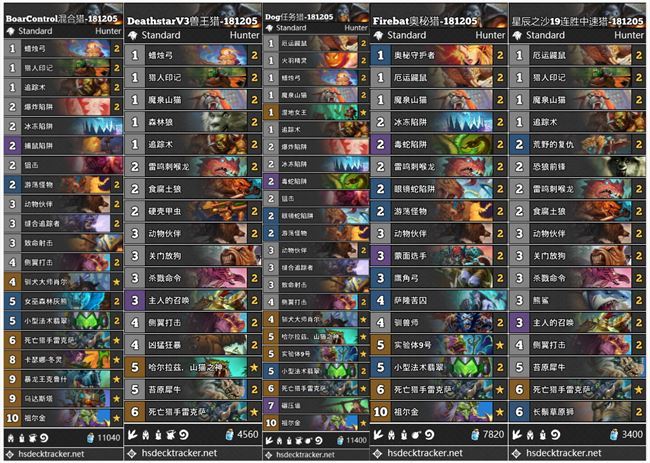Click the 森林狼 card row in DeathstarV3
Image resolution: width=650 pixels, height=463 pixels.
click(x=193, y=122)
